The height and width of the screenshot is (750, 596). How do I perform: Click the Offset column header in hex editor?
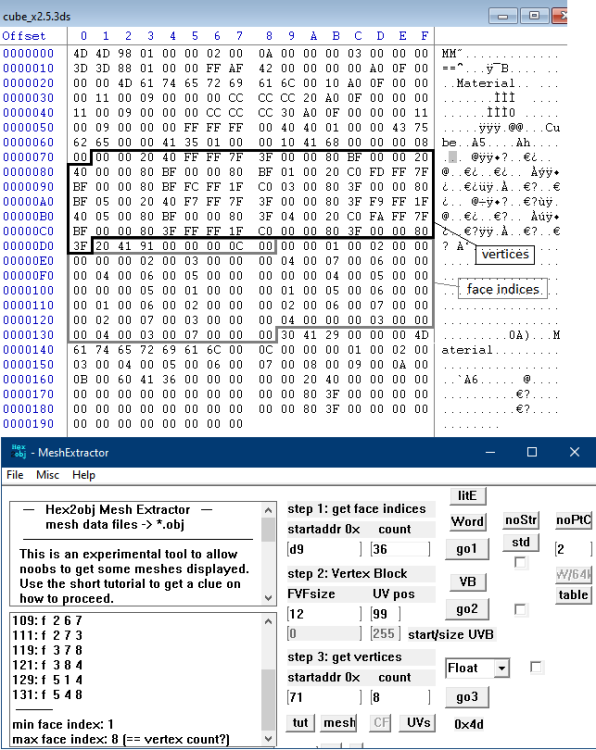[x=24, y=36]
